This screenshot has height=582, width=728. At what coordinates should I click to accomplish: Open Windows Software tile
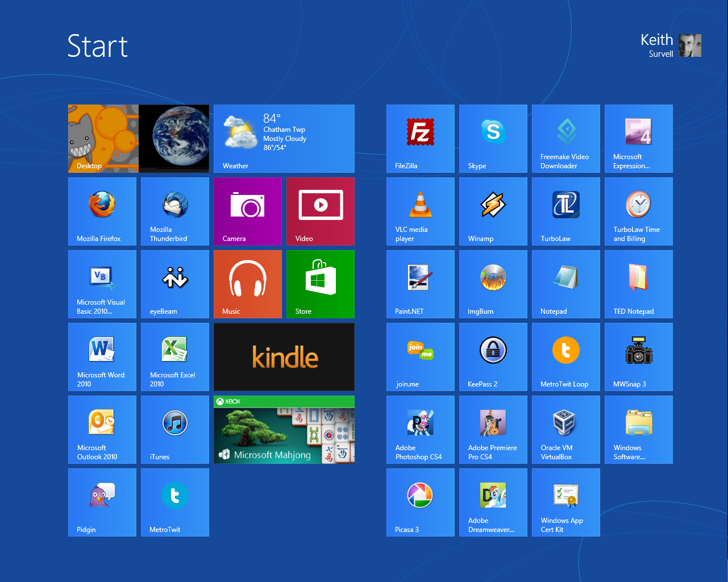point(639,430)
